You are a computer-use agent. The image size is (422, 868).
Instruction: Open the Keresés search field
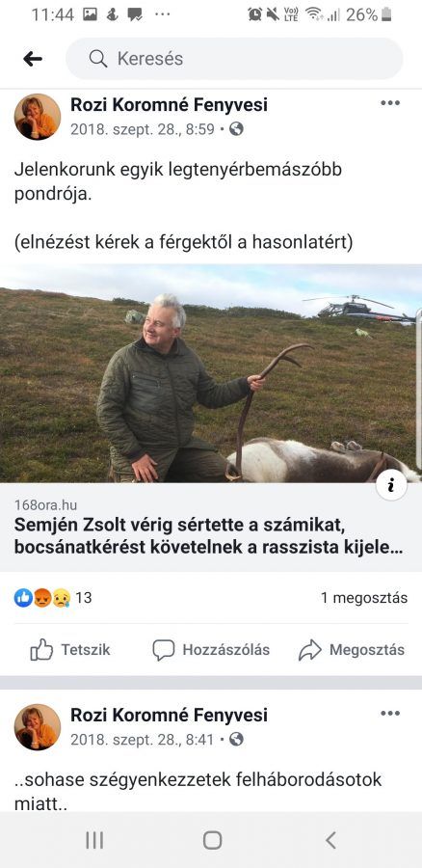click(234, 59)
